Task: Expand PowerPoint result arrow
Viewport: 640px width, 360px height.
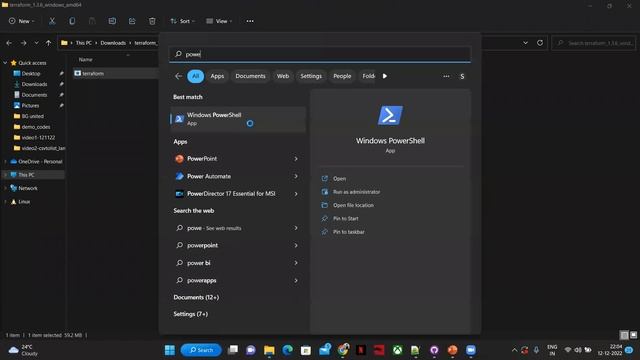Action: click(x=296, y=159)
